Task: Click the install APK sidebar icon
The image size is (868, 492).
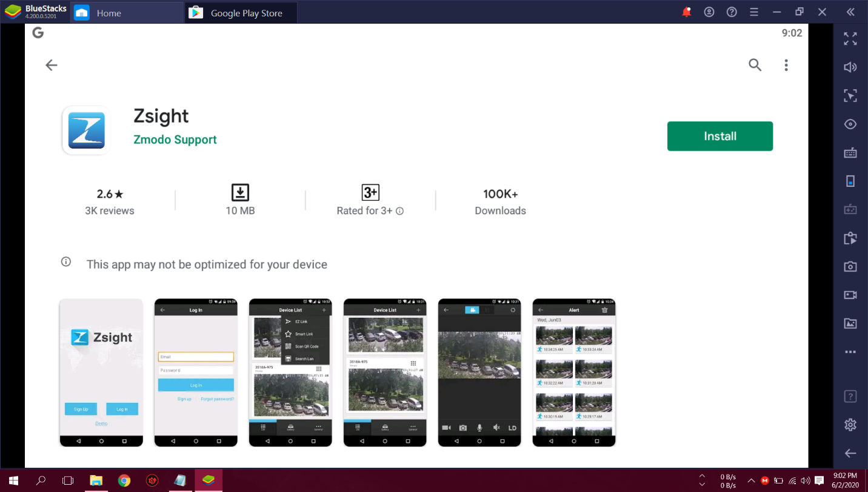Action: (850, 238)
